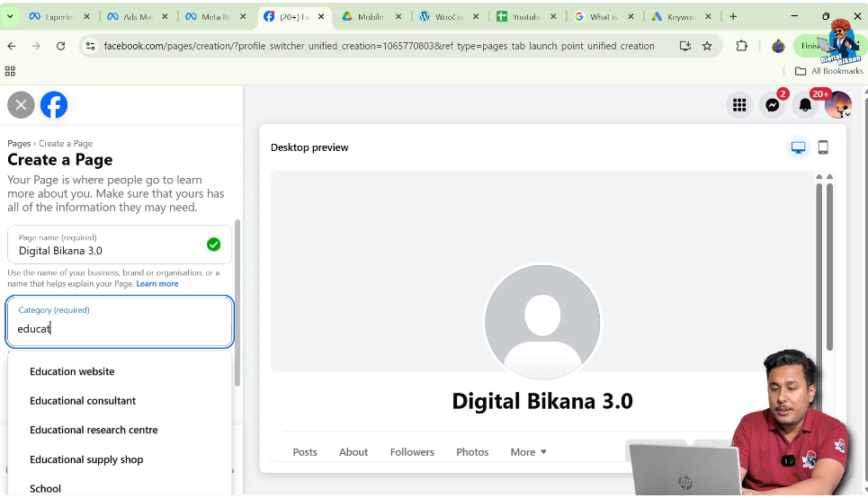Choose 'Educational consultant' from suggestions
This screenshot has height=498, width=868.
83,401
